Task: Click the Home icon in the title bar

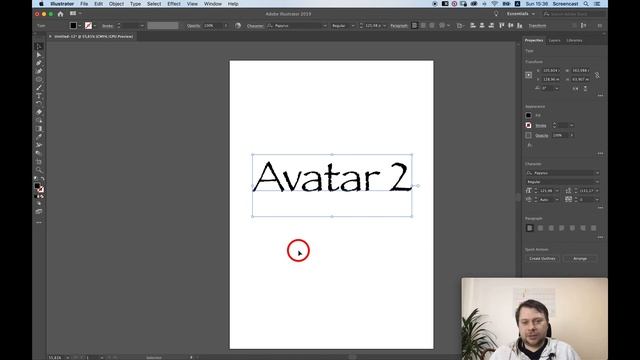Action: (x=60, y=14)
